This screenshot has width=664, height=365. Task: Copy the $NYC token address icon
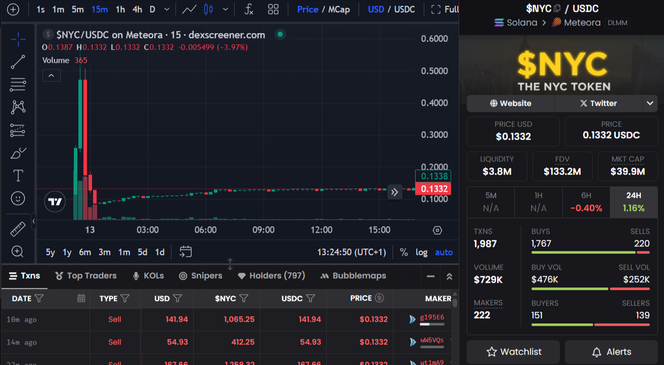coord(557,8)
